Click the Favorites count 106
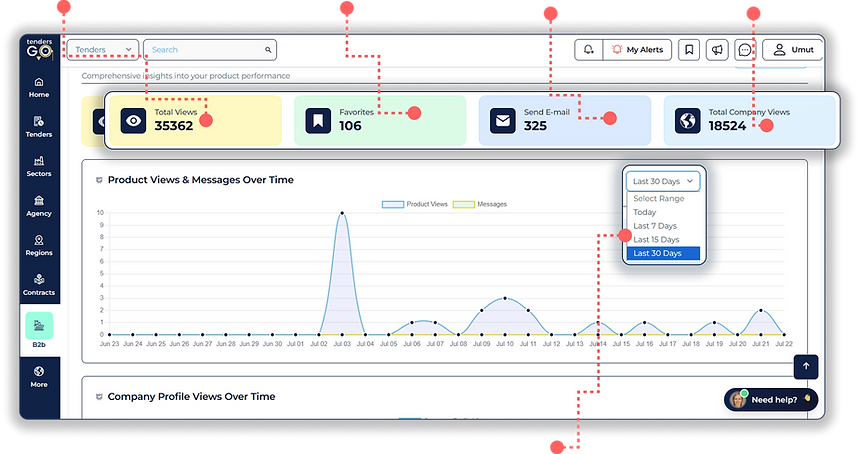This screenshot has height=454, width=859. click(350, 126)
